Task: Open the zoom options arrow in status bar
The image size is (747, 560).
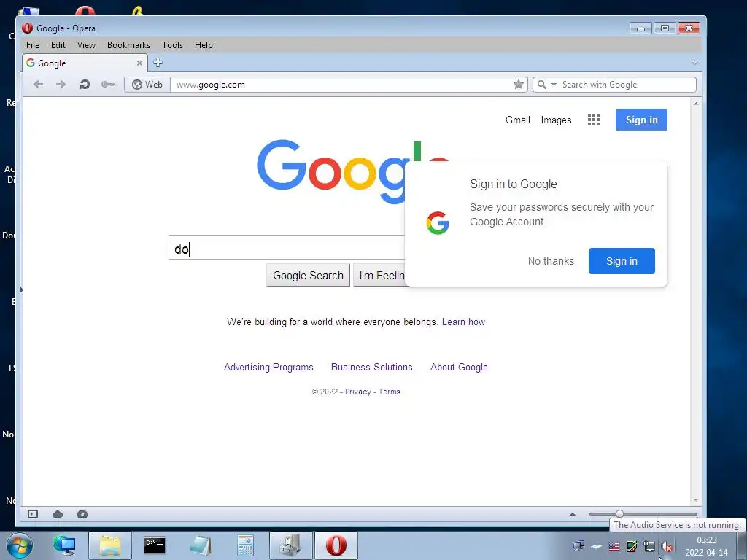Action: pyautogui.click(x=573, y=514)
